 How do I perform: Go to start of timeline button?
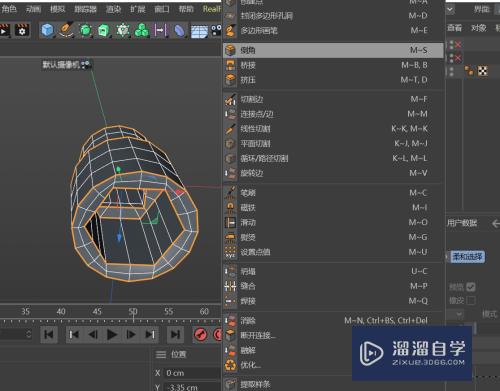coord(49,334)
